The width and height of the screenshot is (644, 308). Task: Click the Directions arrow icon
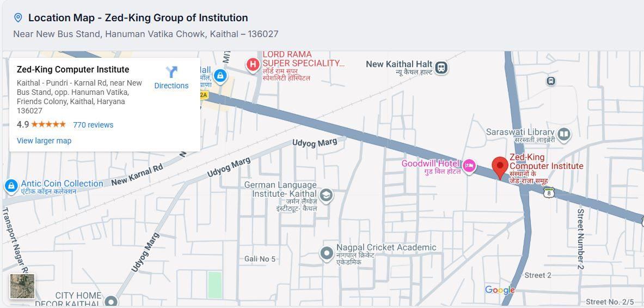[x=171, y=72]
